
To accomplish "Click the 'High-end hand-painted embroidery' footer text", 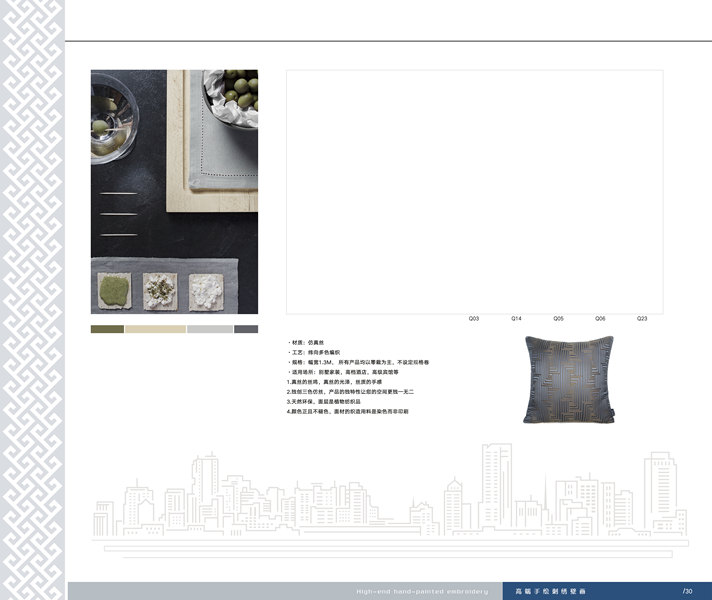I will (x=422, y=591).
